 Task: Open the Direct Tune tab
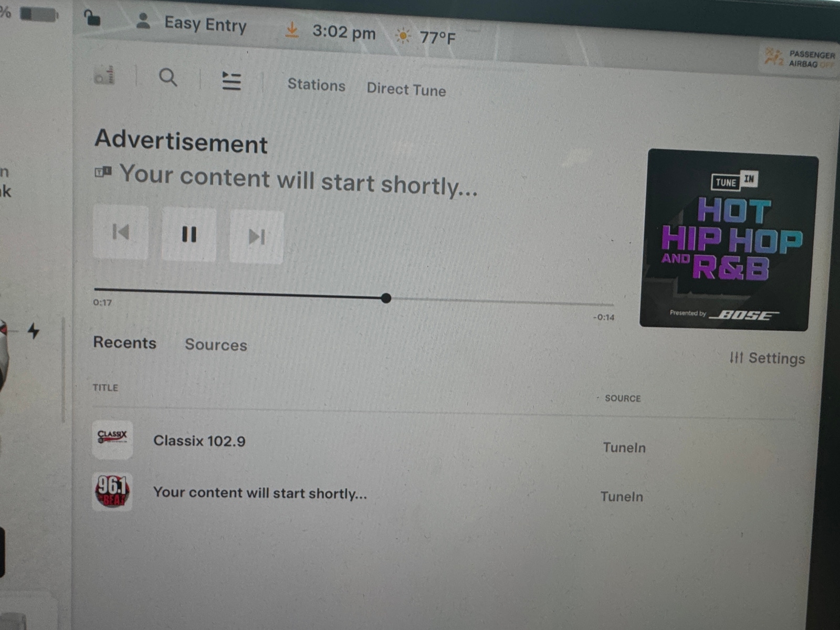click(406, 89)
